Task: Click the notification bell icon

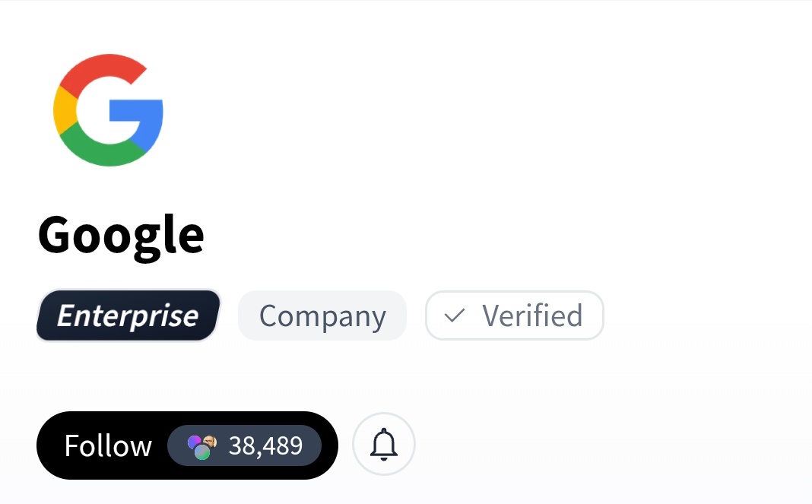Action: (384, 445)
